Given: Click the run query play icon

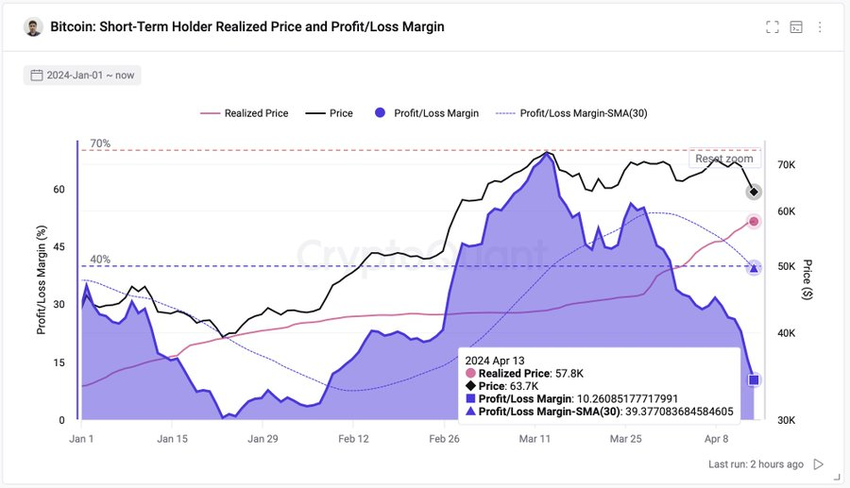Looking at the screenshot, I should click(x=819, y=464).
